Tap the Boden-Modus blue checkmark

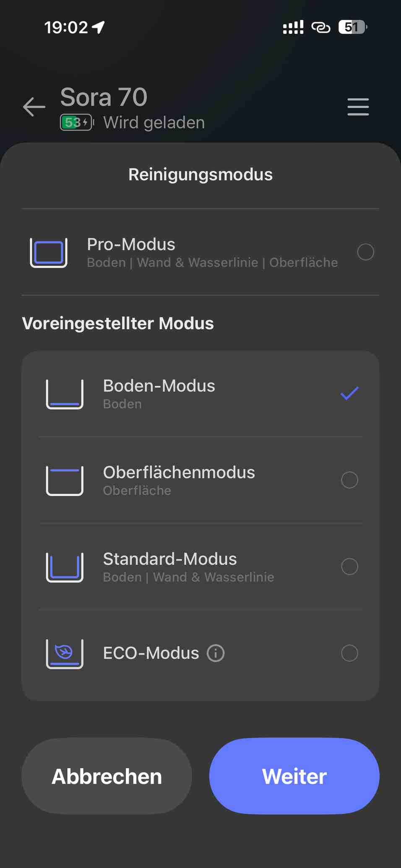(x=349, y=393)
